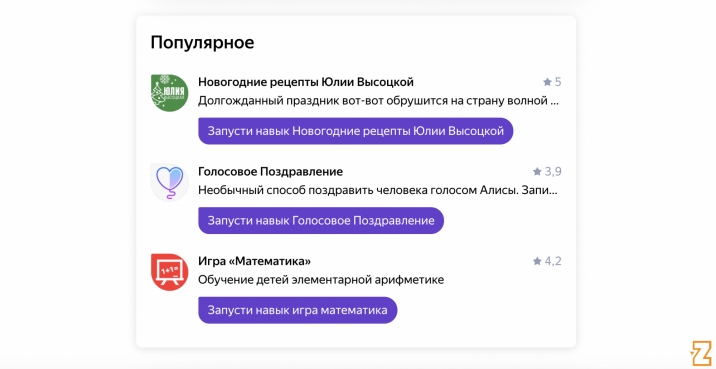The height and width of the screenshot is (369, 716).
Task: Click star rating 3,9 for Голосовое Поздравление
Action: tap(547, 172)
